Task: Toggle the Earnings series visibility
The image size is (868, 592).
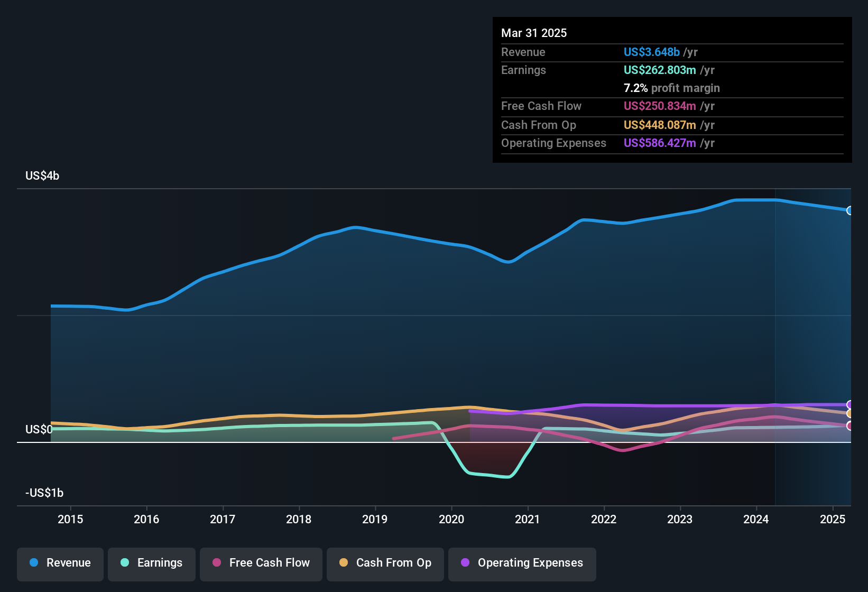Action: 151,563
